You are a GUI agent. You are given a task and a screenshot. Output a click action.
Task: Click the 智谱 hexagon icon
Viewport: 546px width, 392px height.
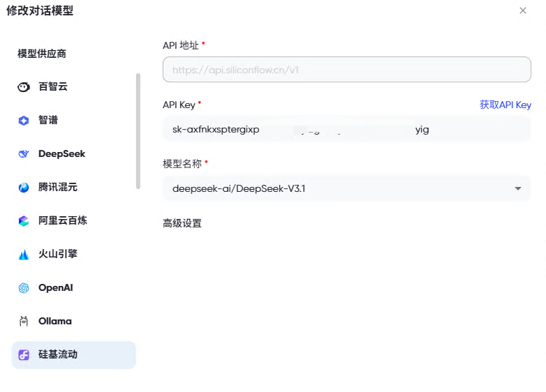(24, 121)
